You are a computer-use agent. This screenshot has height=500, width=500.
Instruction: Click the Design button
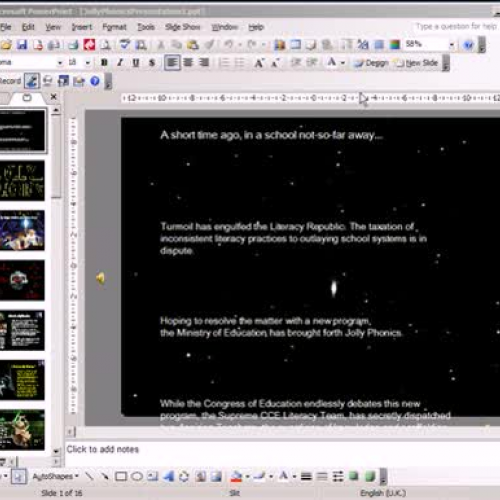pos(371,63)
